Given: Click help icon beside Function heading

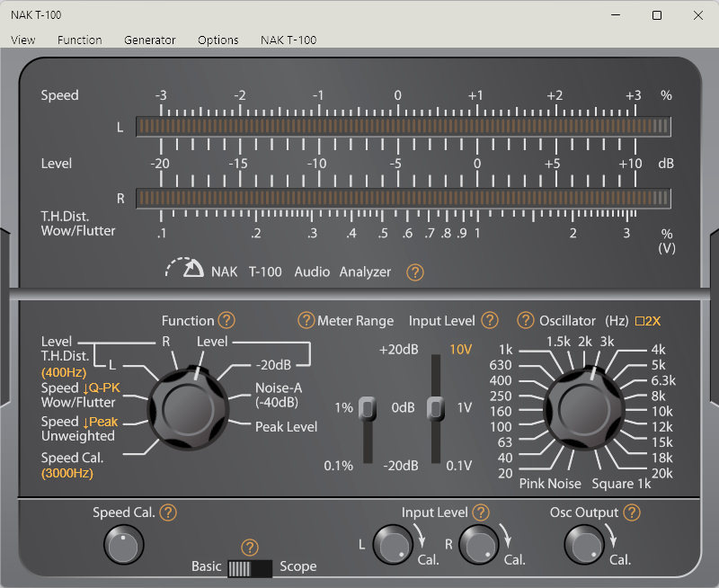Looking at the screenshot, I should (x=226, y=320).
